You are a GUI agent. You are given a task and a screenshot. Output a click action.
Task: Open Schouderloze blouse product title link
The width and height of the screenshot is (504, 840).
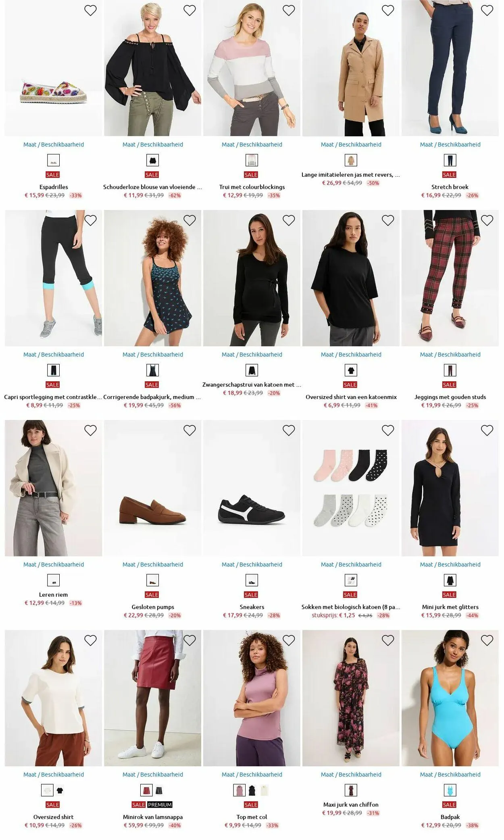152,187
